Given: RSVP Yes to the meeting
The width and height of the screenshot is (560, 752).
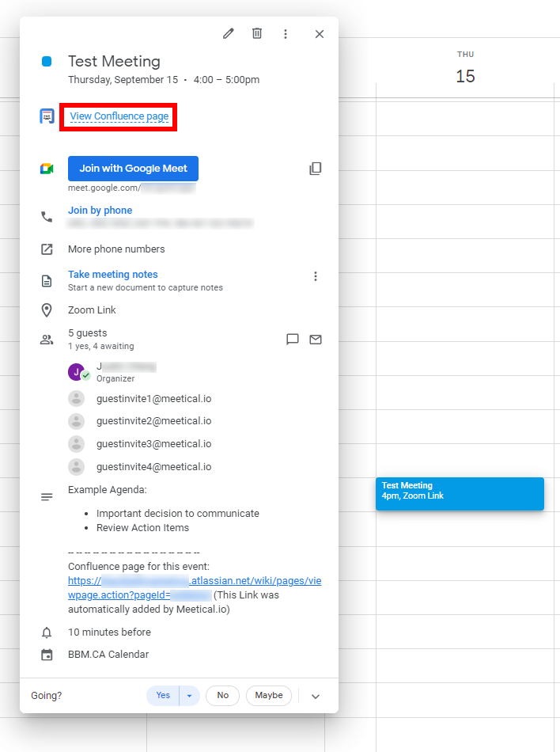Looking at the screenshot, I should point(163,696).
